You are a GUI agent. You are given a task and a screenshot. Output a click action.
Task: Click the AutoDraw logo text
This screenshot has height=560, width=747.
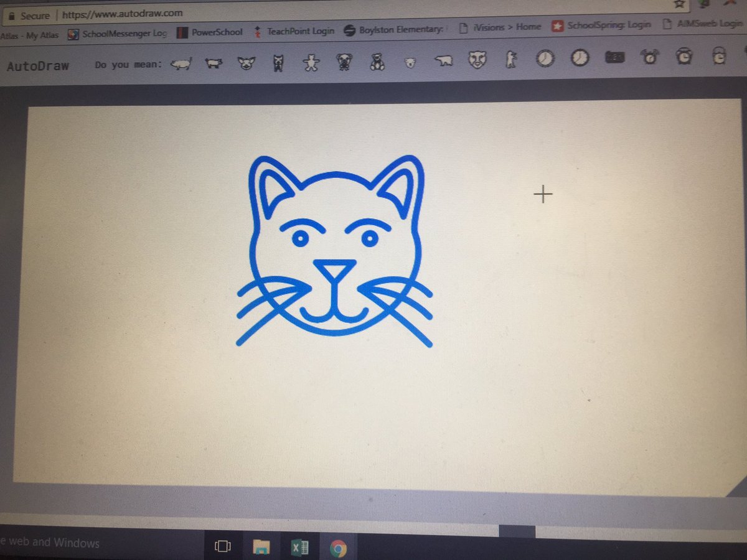[x=38, y=65]
